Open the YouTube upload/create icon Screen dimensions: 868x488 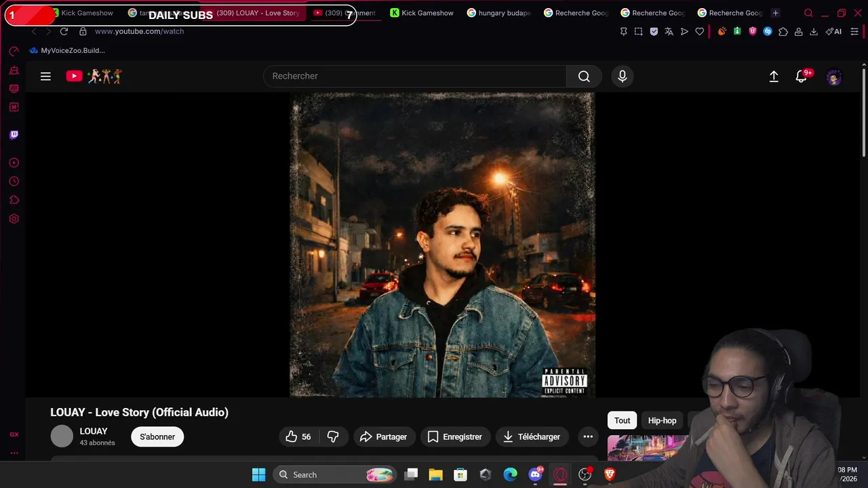[774, 77]
